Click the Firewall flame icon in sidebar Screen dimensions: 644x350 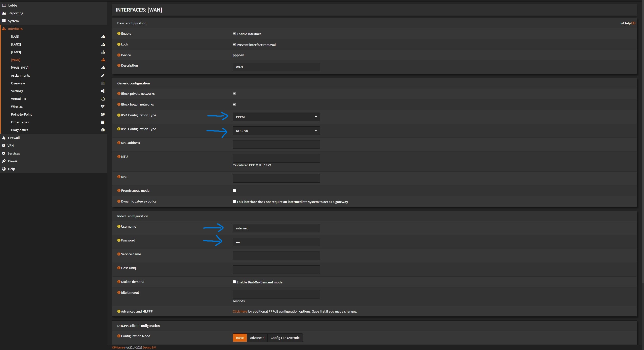pyautogui.click(x=4, y=138)
